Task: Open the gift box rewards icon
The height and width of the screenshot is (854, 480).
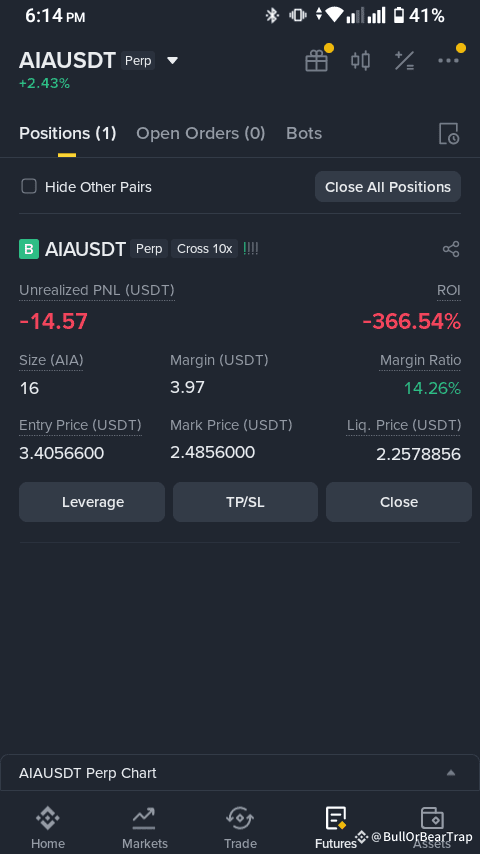Action: tap(317, 60)
